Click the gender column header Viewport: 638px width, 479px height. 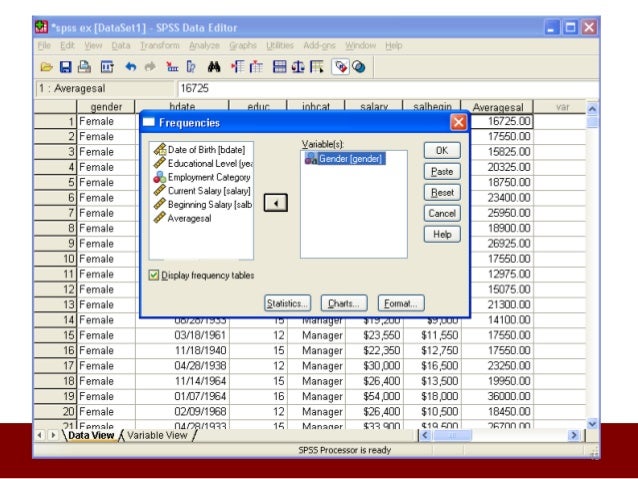106,107
